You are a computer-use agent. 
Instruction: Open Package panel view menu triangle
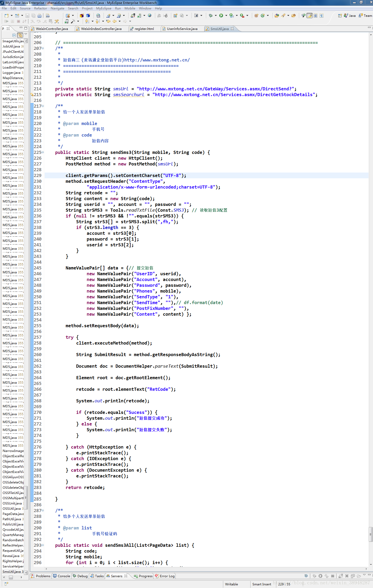click(x=26, y=34)
